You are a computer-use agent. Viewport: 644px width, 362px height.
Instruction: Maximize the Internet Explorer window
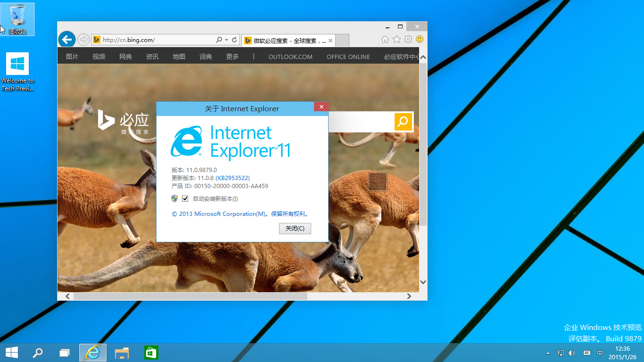[x=400, y=26]
